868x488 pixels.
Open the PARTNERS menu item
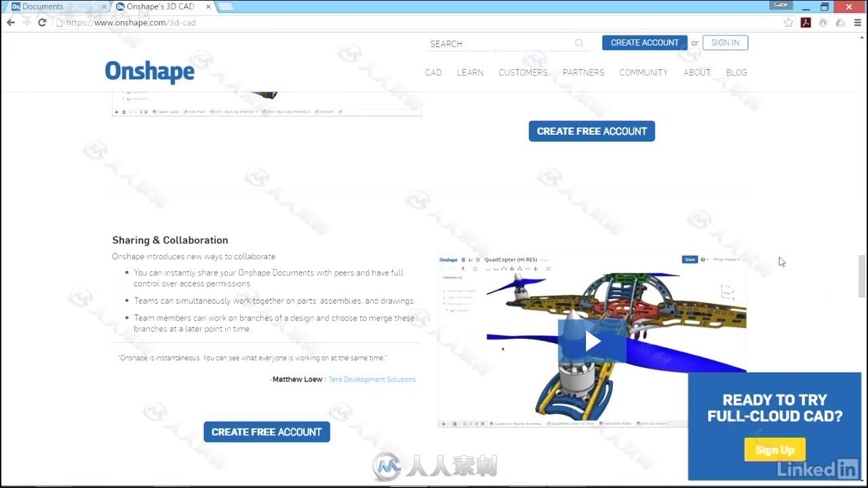(583, 73)
